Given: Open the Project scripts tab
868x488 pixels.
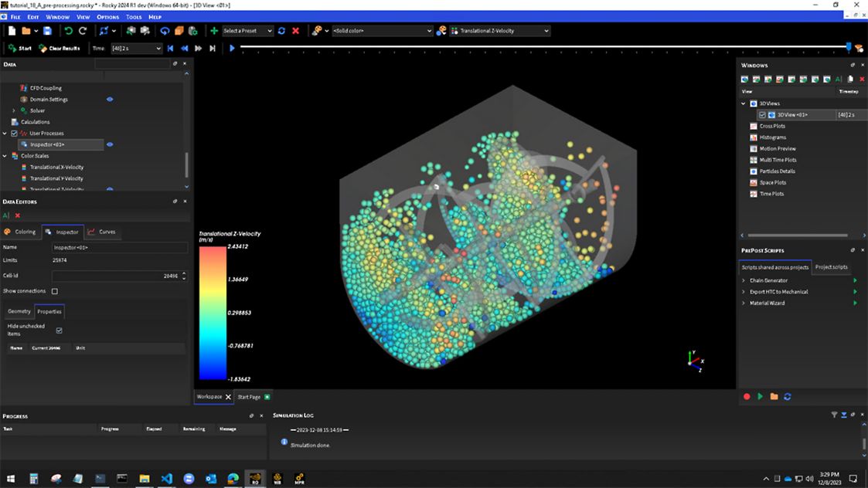Looking at the screenshot, I should pos(831,267).
